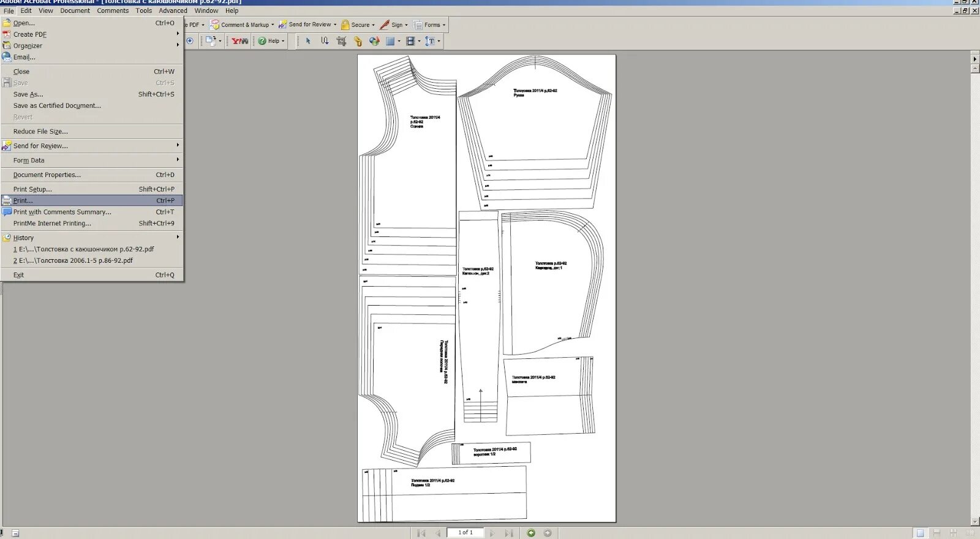Viewport: 980px width, 539px height.
Task: Click the Send for Review toolbar button
Action: pos(307,24)
